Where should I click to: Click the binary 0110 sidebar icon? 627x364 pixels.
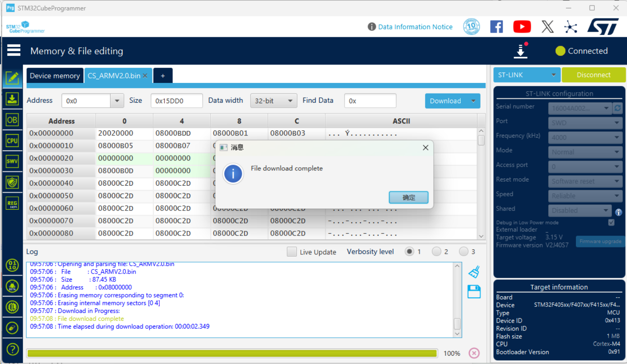(x=12, y=265)
